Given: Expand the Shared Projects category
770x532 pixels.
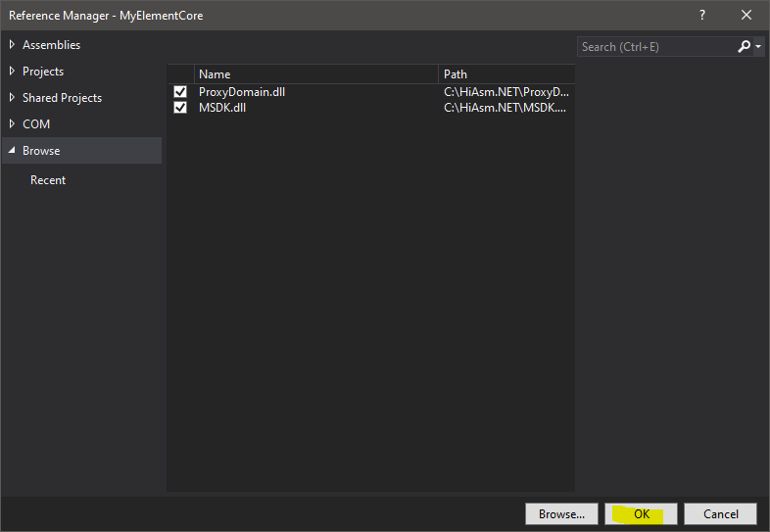Looking at the screenshot, I should [13, 98].
